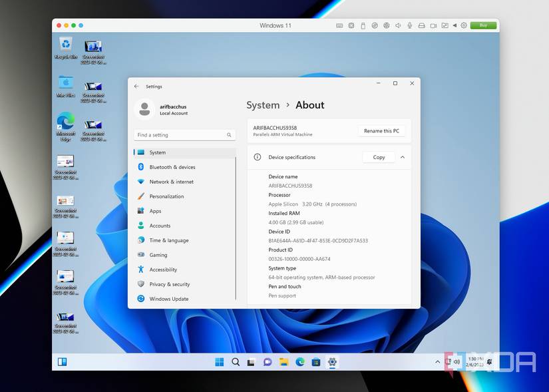Click the Parallels microphone icon
This screenshot has width=549, height=392.
click(409, 25)
